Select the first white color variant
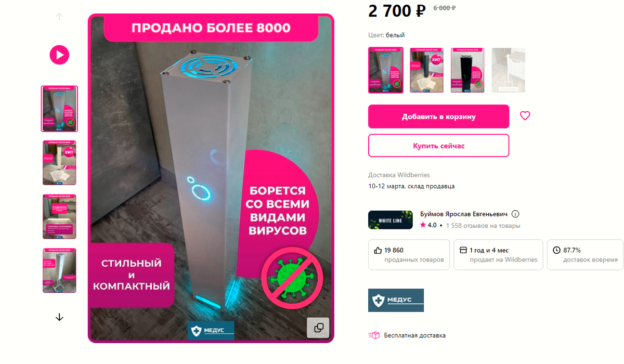This screenshot has height=364, width=624. [386, 70]
